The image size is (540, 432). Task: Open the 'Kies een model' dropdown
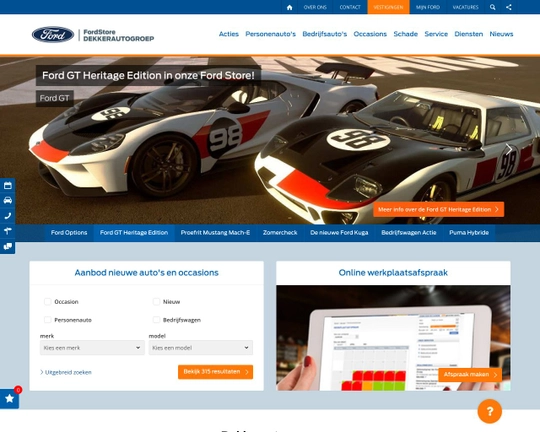point(201,348)
